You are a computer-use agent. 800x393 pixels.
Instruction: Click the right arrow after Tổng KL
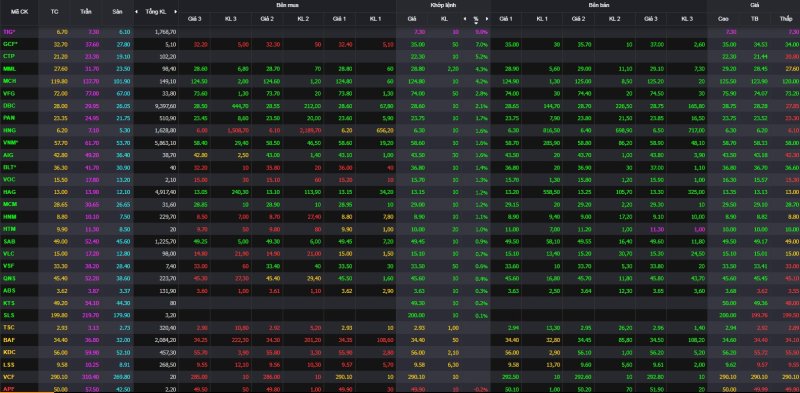pos(176,11)
